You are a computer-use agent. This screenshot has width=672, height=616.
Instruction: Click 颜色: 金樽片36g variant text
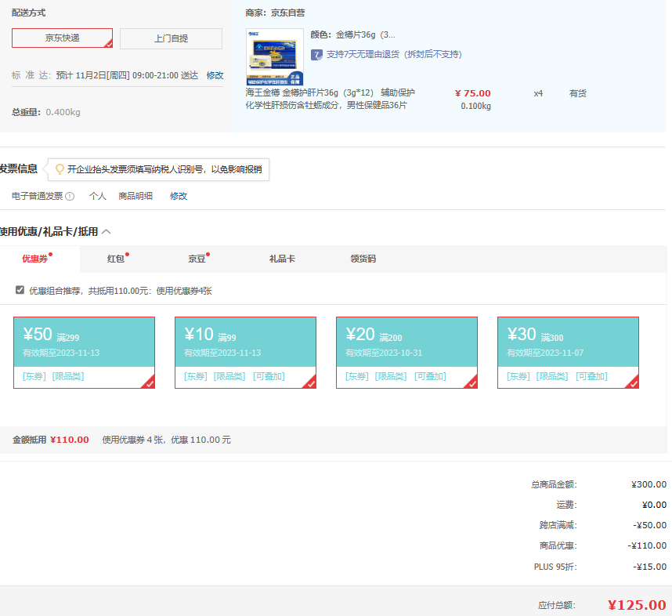(352, 34)
